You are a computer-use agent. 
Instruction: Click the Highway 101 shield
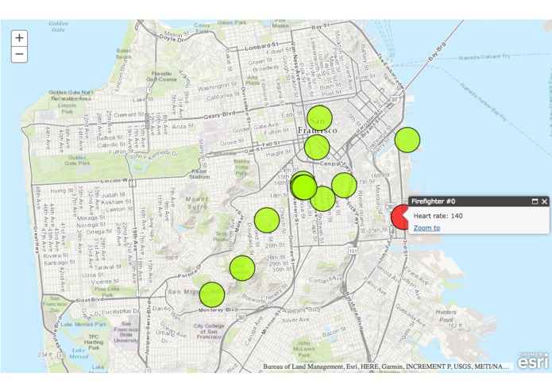[x=353, y=251]
